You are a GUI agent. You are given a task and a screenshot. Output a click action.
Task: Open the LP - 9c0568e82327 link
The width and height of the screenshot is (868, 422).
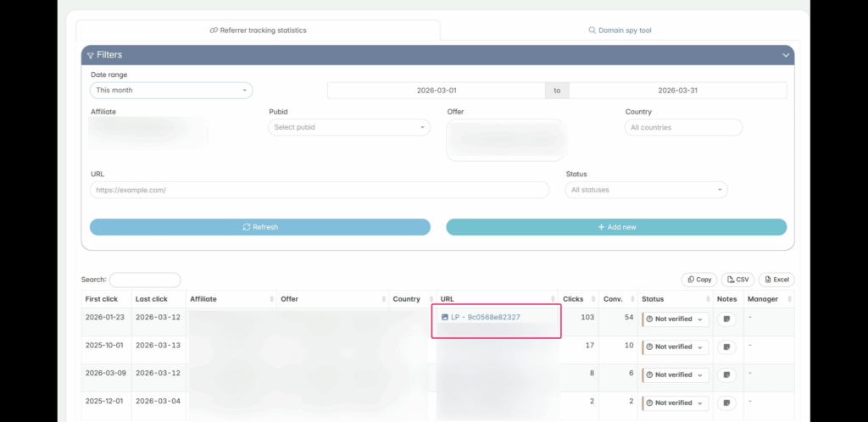[x=487, y=317]
